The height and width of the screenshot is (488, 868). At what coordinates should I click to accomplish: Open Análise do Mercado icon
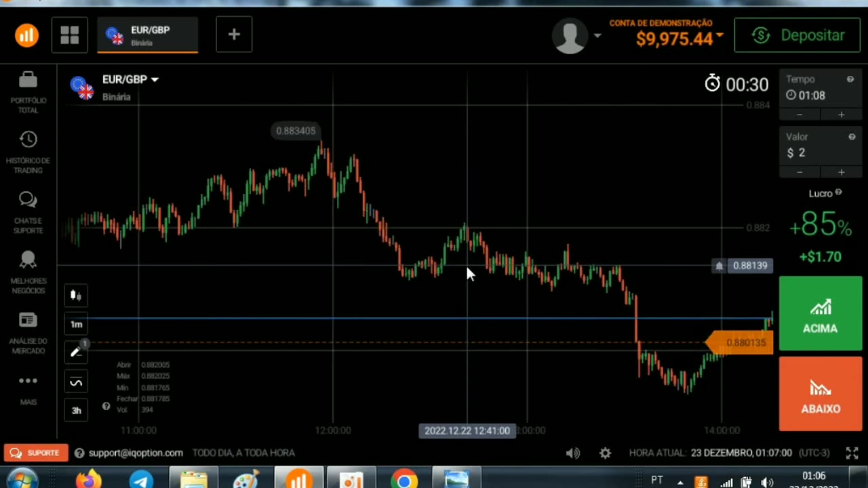28,320
